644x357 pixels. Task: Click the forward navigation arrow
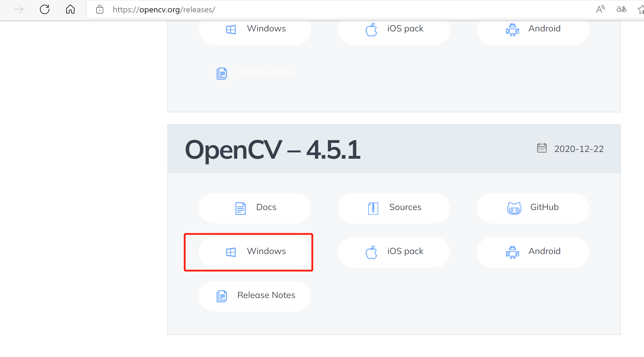pos(19,9)
